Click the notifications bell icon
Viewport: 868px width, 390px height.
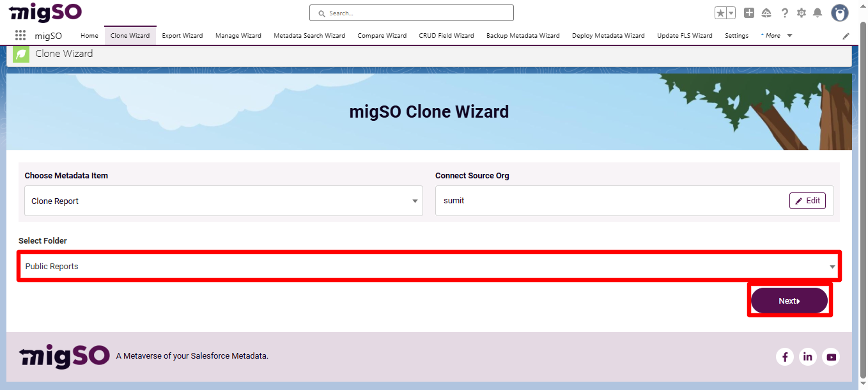click(818, 12)
